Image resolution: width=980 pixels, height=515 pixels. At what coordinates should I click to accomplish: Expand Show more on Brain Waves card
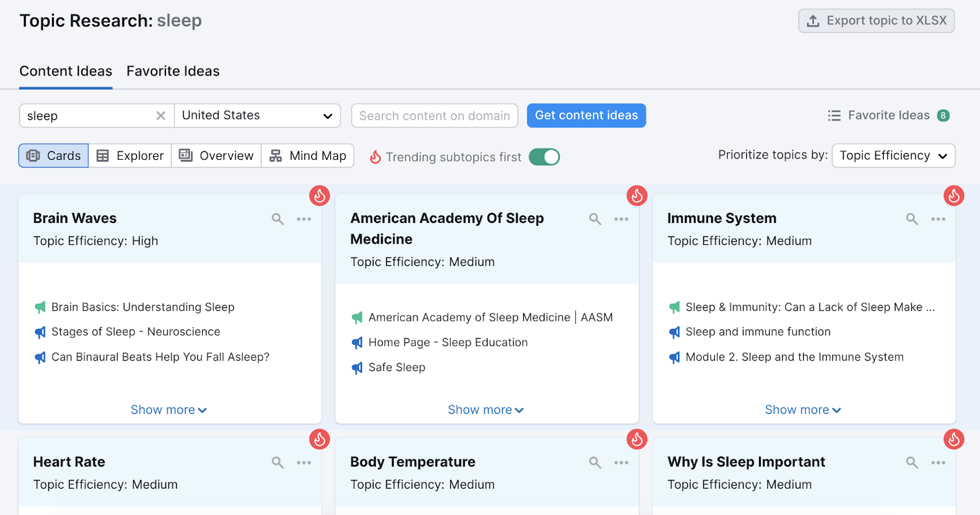pos(168,410)
